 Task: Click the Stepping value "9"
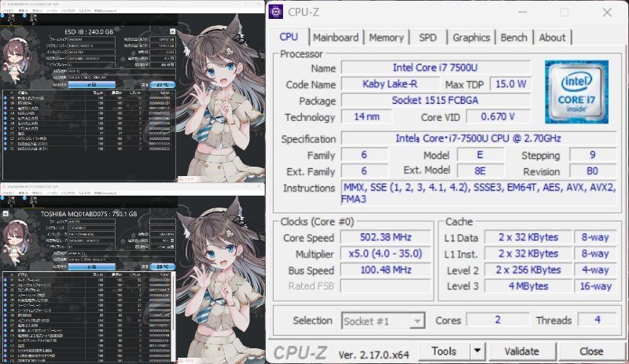click(x=593, y=155)
